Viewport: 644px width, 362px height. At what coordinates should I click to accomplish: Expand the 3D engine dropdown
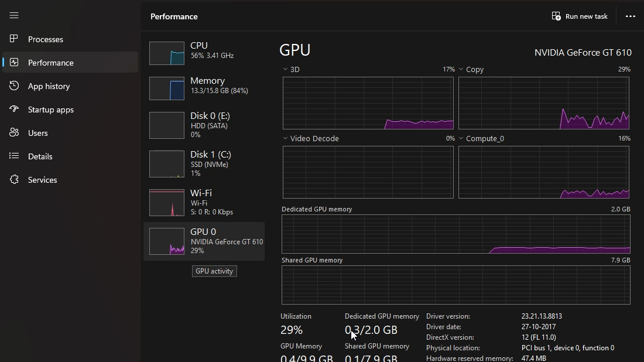pyautogui.click(x=285, y=69)
